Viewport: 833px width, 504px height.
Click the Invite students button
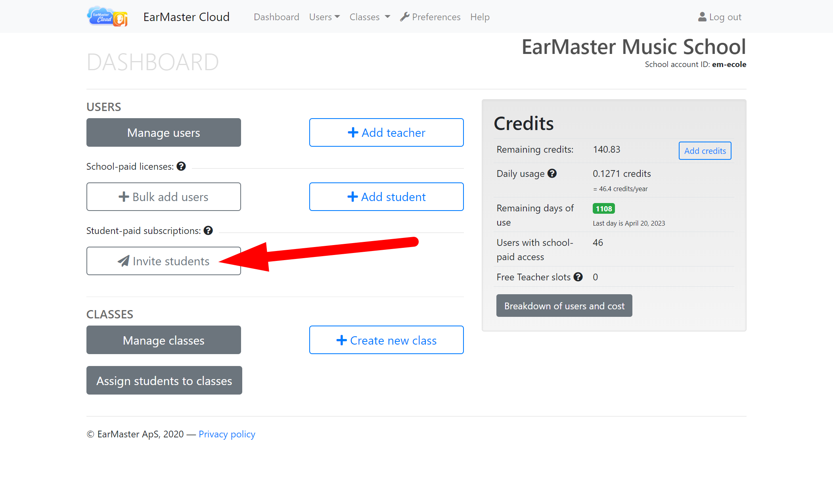(163, 261)
